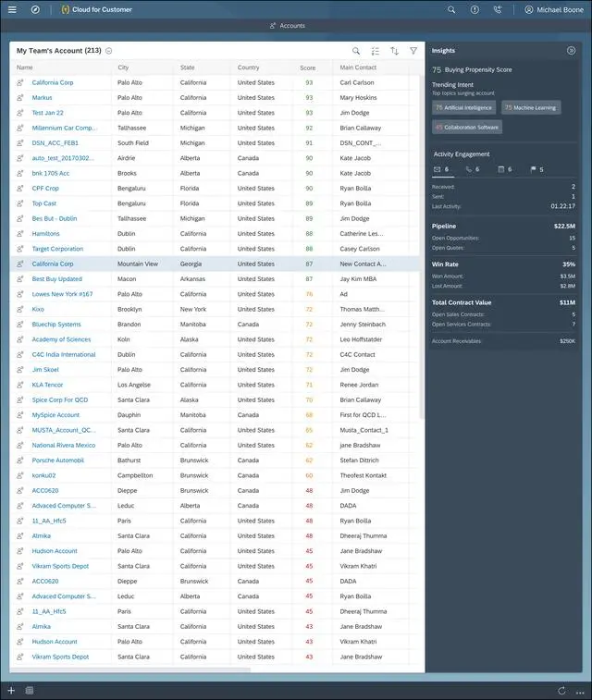This screenshot has width=592, height=700.
Task: Click the Win Rate 35% heading
Action: click(x=503, y=264)
